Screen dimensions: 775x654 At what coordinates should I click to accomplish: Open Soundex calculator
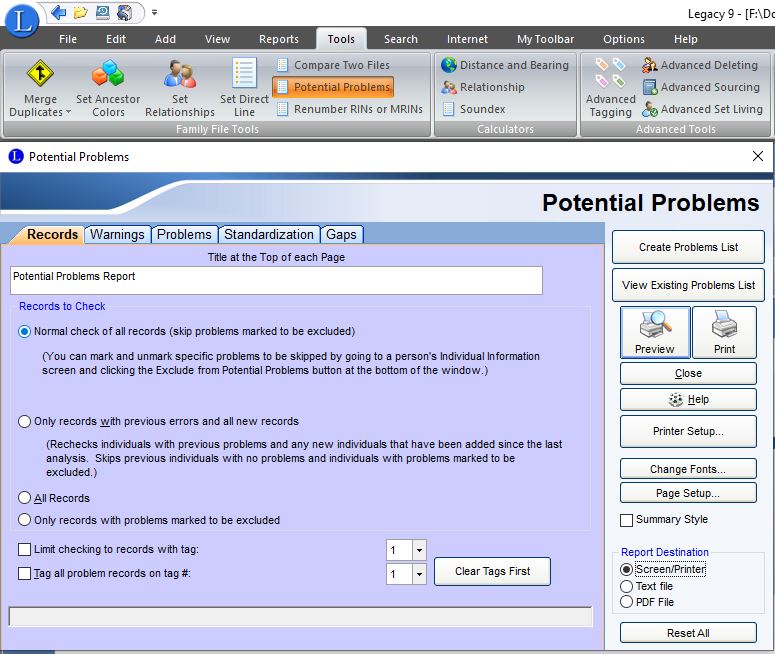474,109
